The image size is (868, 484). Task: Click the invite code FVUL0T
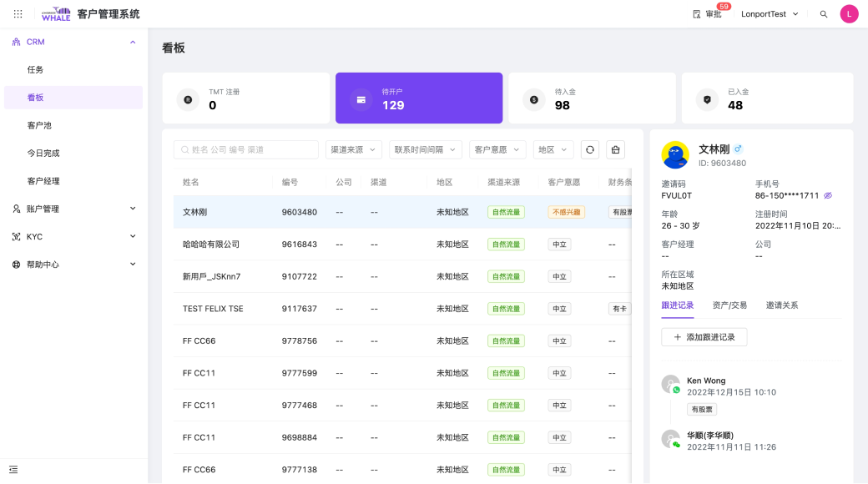[677, 195]
